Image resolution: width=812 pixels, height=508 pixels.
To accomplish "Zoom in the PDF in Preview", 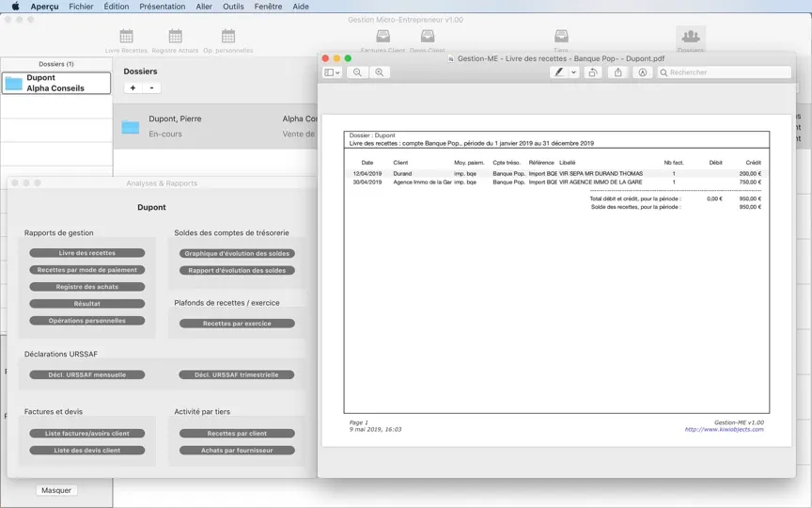I will (x=380, y=72).
